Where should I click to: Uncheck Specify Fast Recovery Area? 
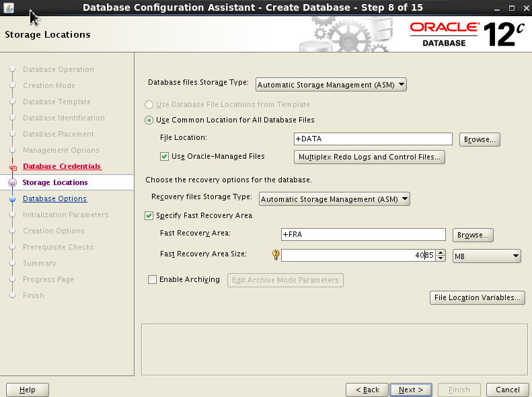click(149, 216)
